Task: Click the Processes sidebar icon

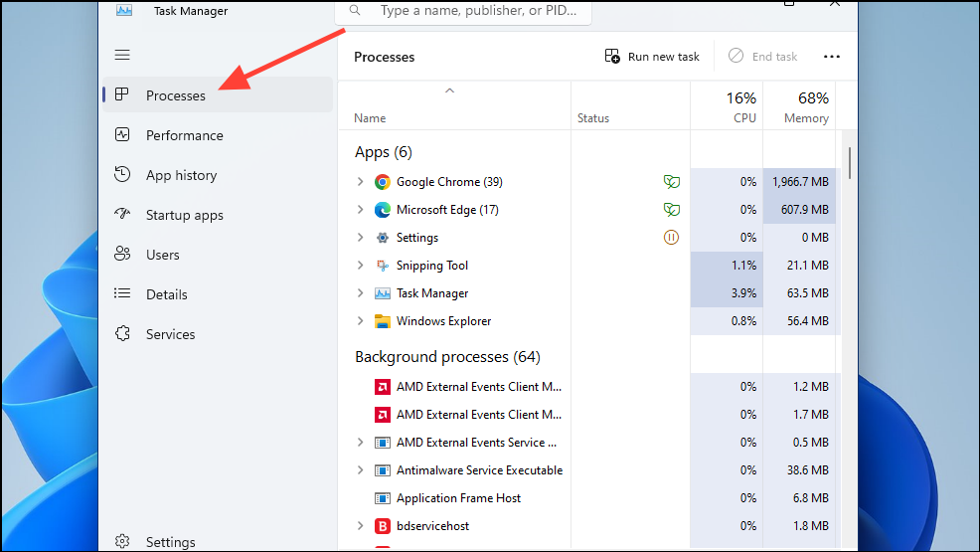Action: [122, 94]
